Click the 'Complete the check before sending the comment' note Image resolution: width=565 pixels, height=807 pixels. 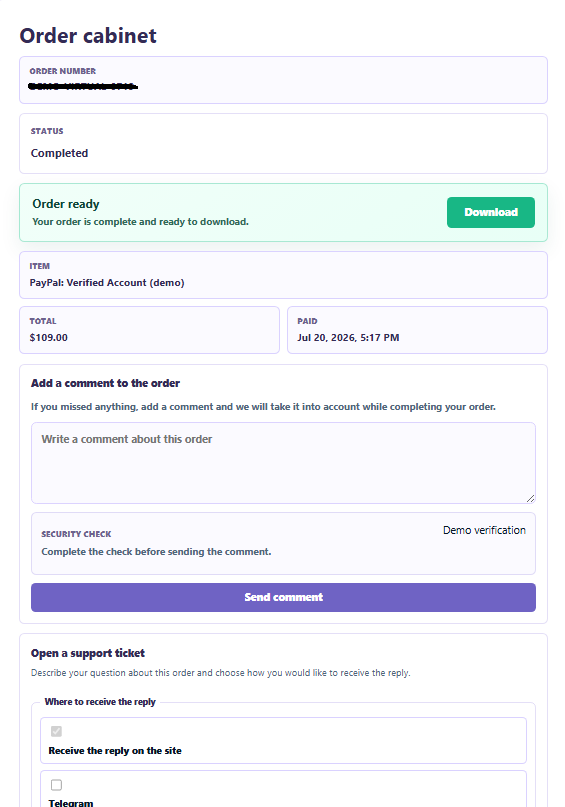[x=156, y=552]
